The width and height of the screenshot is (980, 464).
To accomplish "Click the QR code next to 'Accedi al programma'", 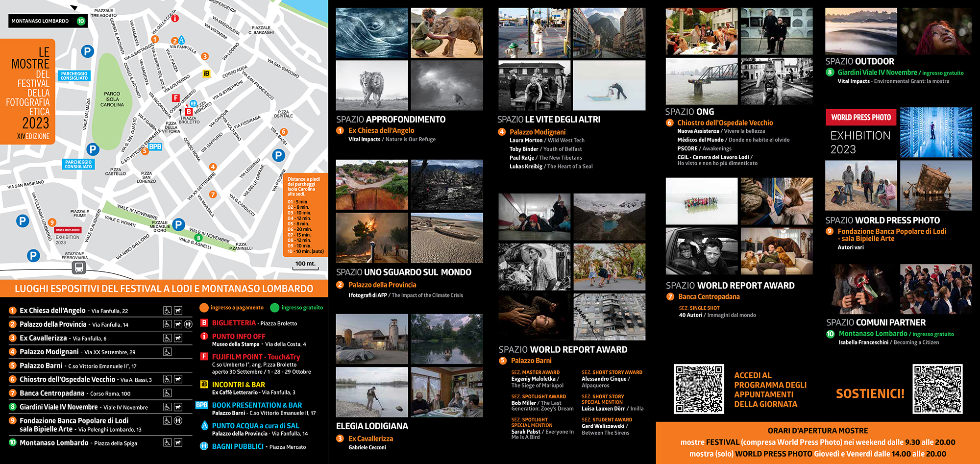I will click(x=699, y=389).
